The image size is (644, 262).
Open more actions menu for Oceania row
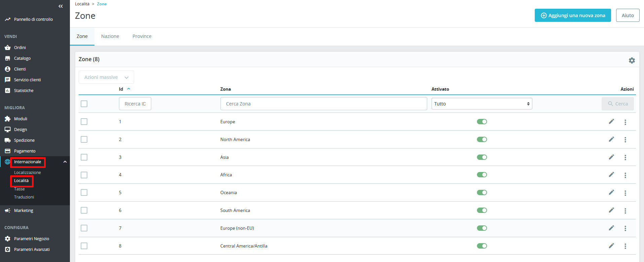point(625,193)
